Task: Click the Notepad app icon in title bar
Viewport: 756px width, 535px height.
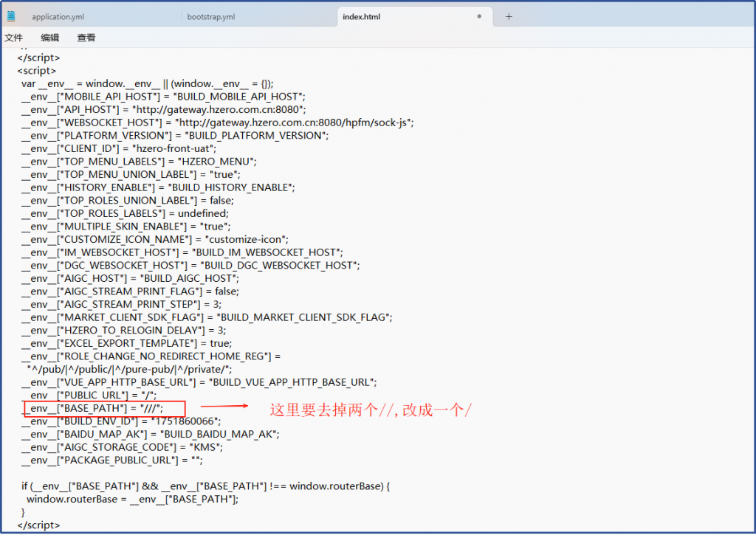Action: 11,16
